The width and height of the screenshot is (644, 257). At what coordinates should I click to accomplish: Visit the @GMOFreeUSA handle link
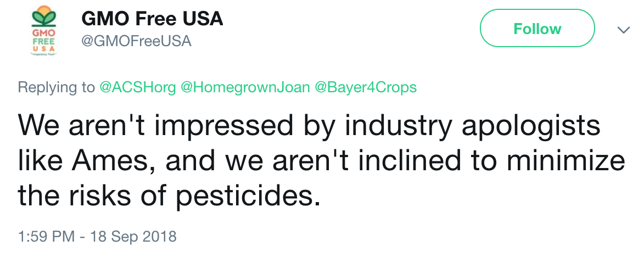(x=136, y=41)
